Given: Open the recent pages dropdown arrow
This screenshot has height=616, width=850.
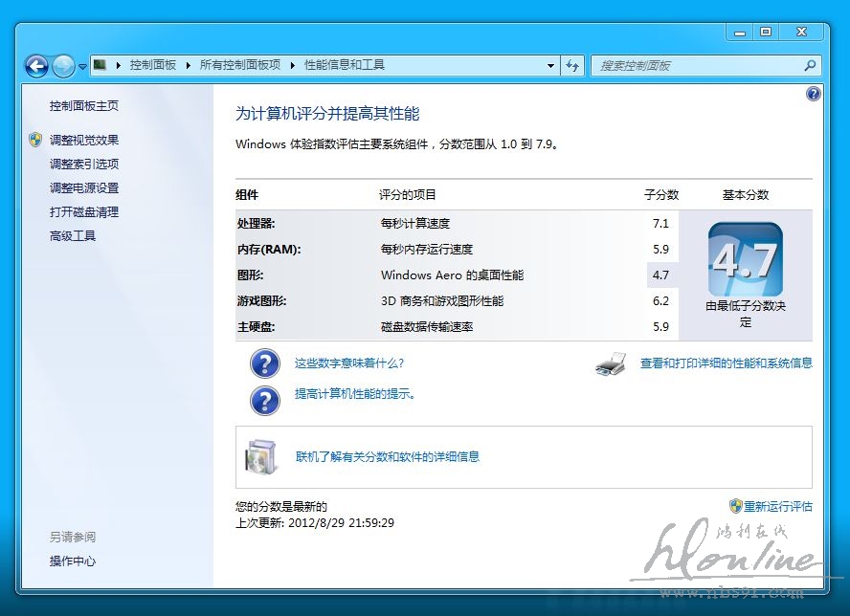Looking at the screenshot, I should (x=83, y=66).
